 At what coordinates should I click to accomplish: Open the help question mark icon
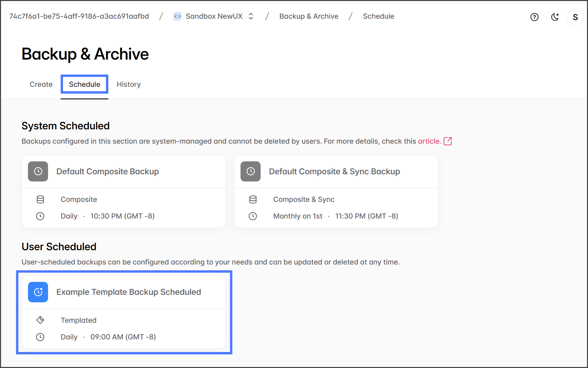coord(534,17)
